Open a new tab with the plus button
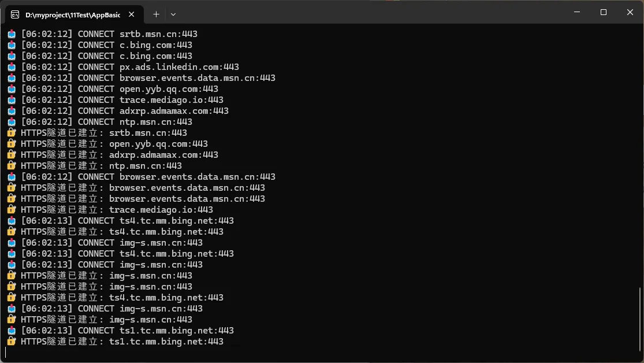Screen dimensions: 644x363 [156, 14]
